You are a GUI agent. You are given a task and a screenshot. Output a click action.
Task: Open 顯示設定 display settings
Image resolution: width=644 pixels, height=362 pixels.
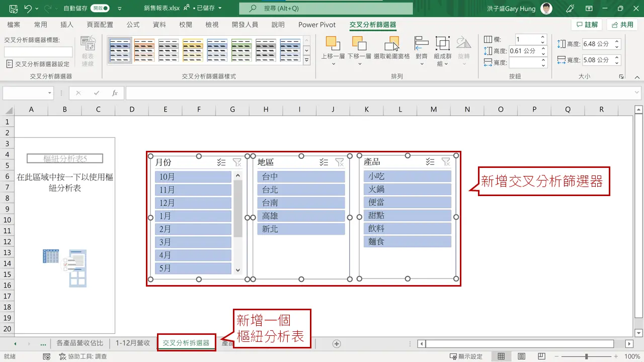tap(465, 356)
